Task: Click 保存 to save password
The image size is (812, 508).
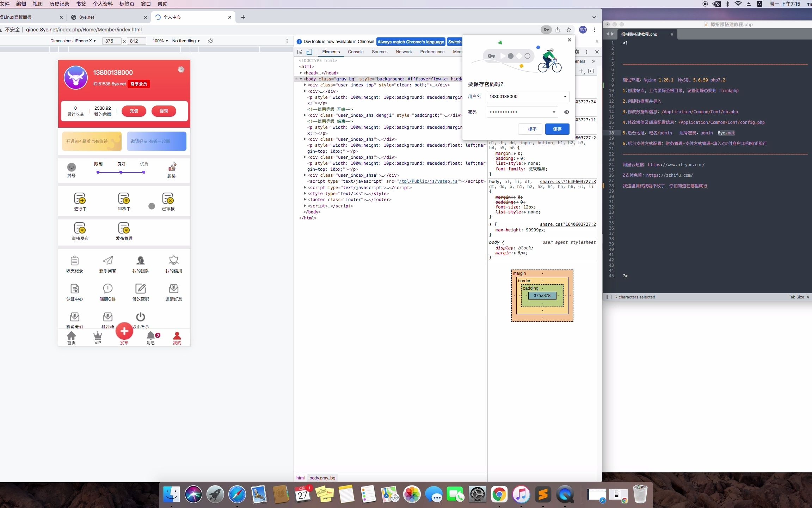Action: click(557, 129)
